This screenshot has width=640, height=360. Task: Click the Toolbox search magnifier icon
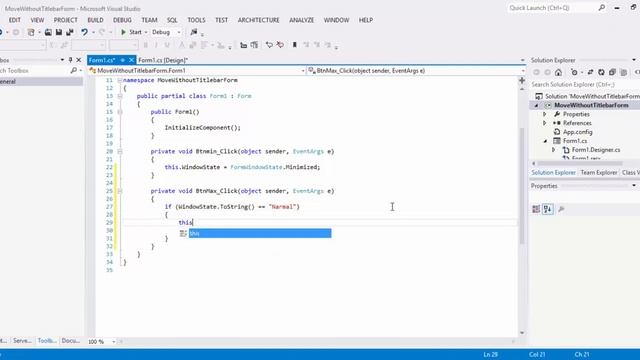[73, 71]
